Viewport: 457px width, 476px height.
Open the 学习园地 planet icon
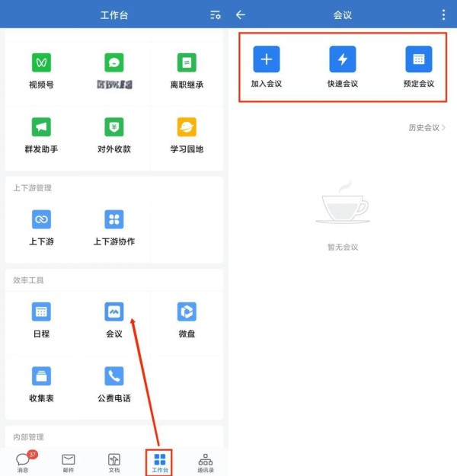187,127
